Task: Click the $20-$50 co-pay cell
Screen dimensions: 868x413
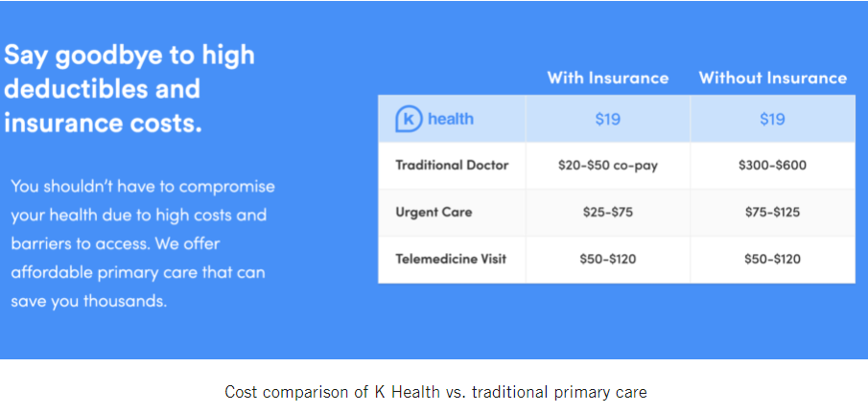Action: click(x=608, y=166)
